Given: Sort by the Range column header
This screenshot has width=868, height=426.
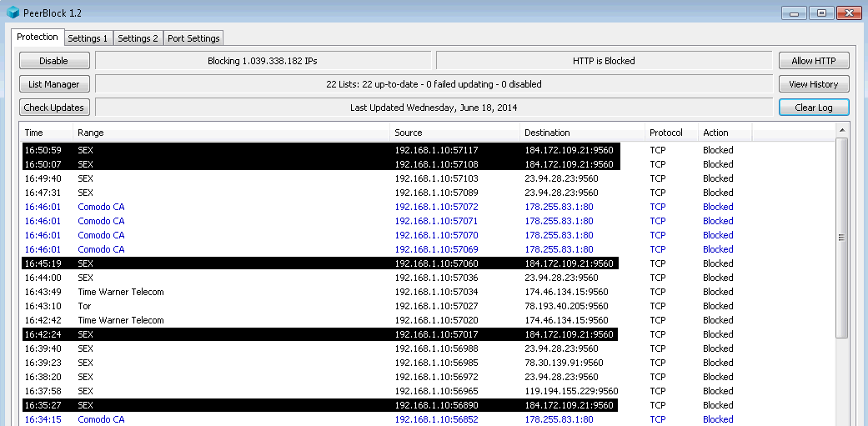Looking at the screenshot, I should tap(231, 133).
